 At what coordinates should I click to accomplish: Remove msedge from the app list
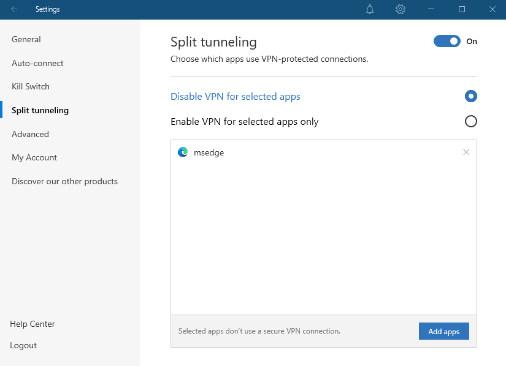pos(466,152)
